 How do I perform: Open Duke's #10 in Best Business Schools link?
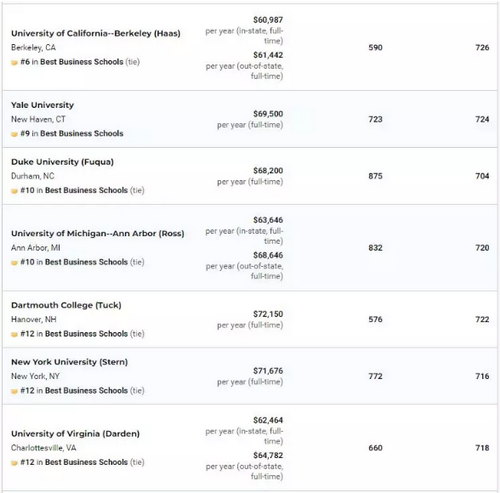point(74,190)
